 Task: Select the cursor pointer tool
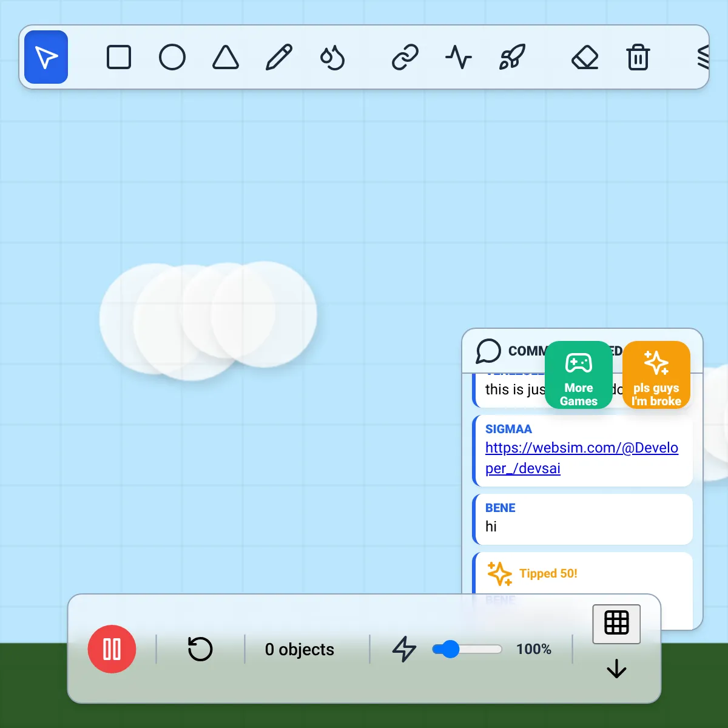pos(46,57)
